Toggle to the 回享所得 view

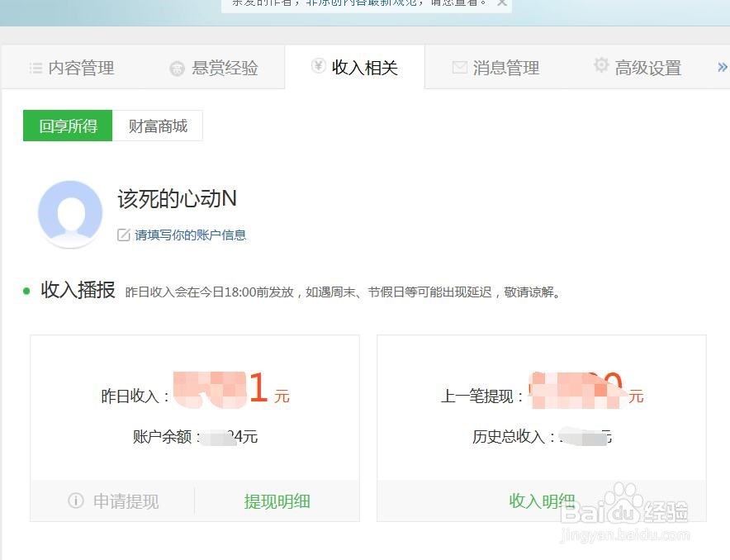(67, 126)
